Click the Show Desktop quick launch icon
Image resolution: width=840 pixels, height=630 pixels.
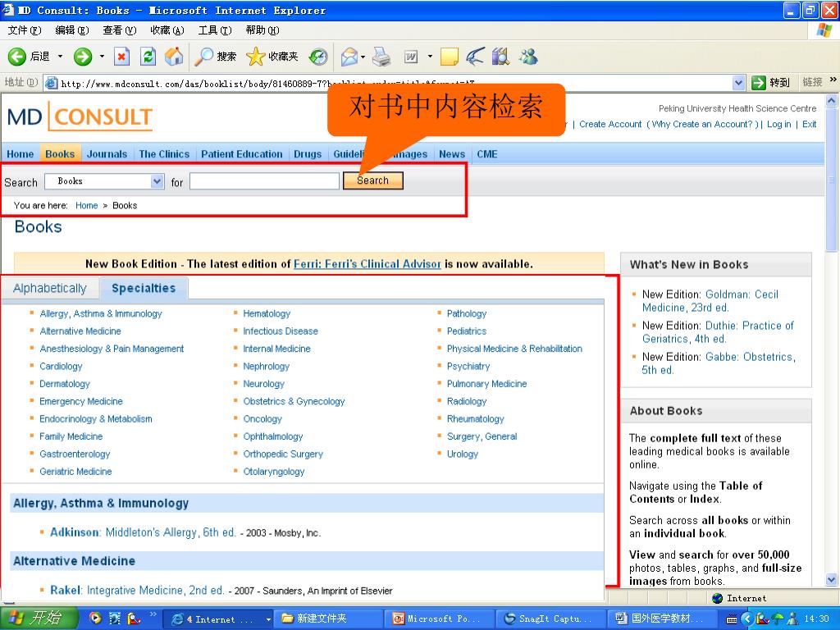click(115, 619)
